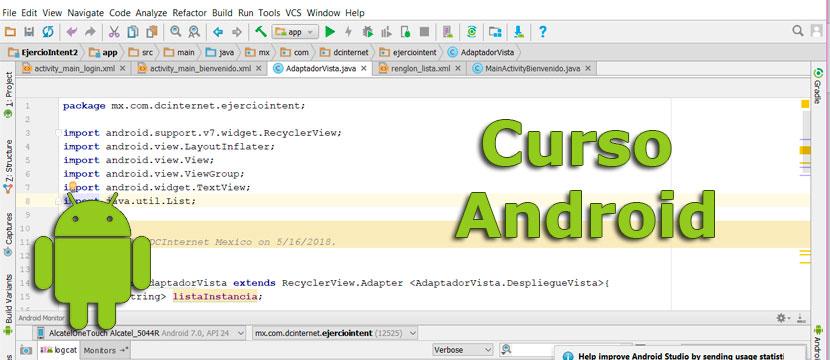This screenshot has width=830, height=360.
Task: Toggle the Gradle tool window
Action: 818,86
